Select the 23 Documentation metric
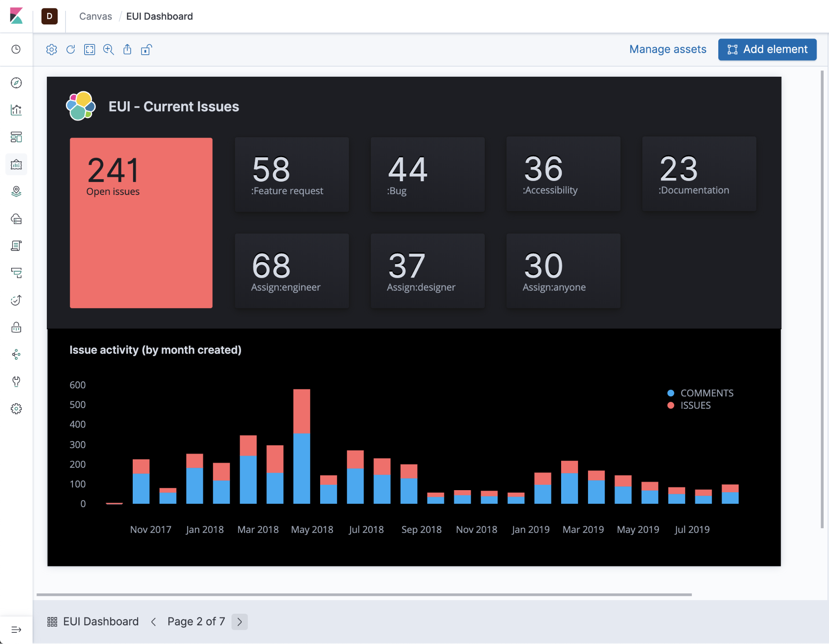Viewport: 829px width, 644px height. 699,174
